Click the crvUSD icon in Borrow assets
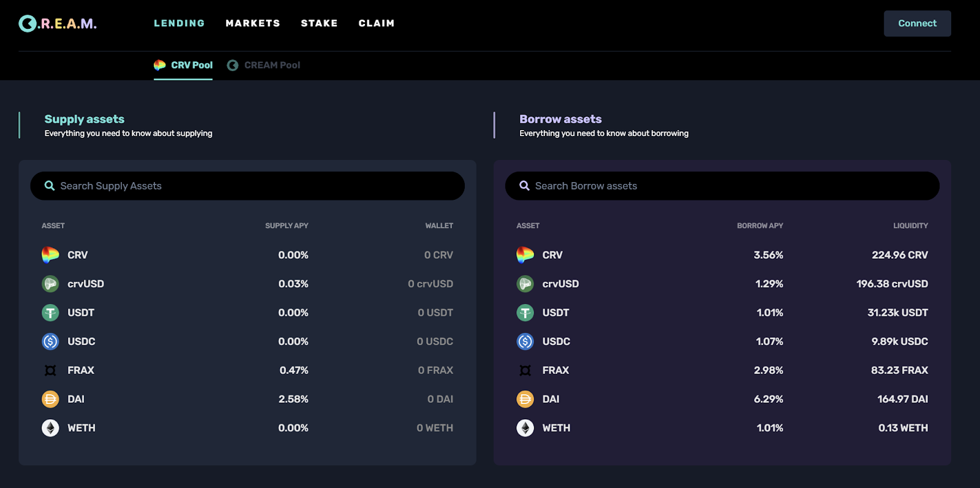The width and height of the screenshot is (980, 488). click(x=525, y=284)
